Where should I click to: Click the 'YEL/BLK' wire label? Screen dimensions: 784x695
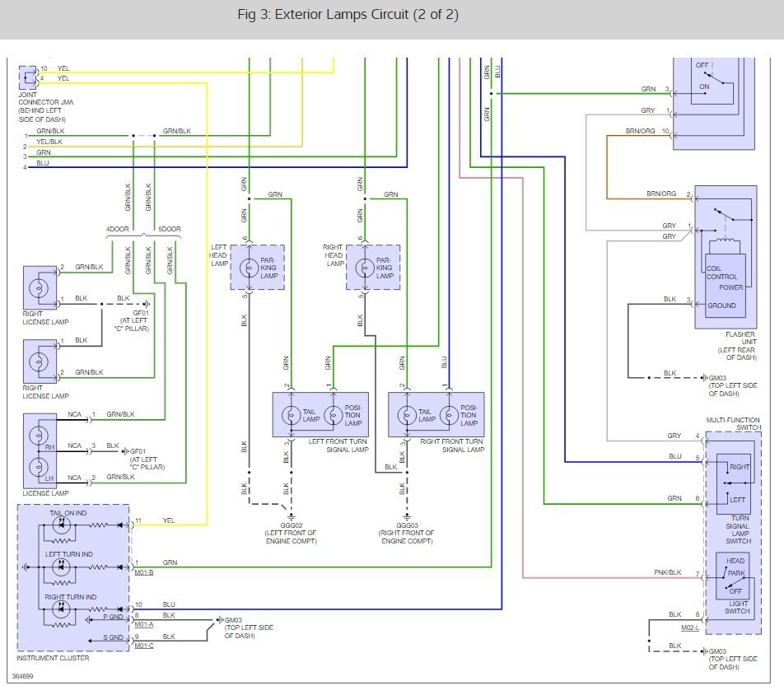click(49, 142)
